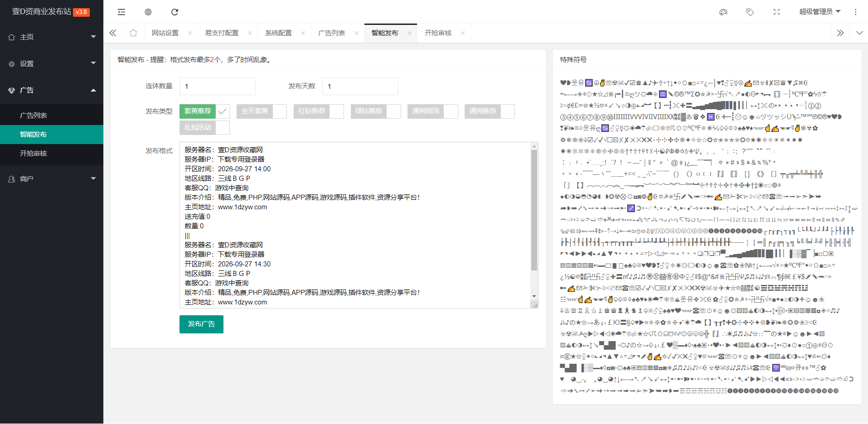The image size is (868, 424).
Task: Check the 红钻推荐 type checkbox
Action: point(319,111)
